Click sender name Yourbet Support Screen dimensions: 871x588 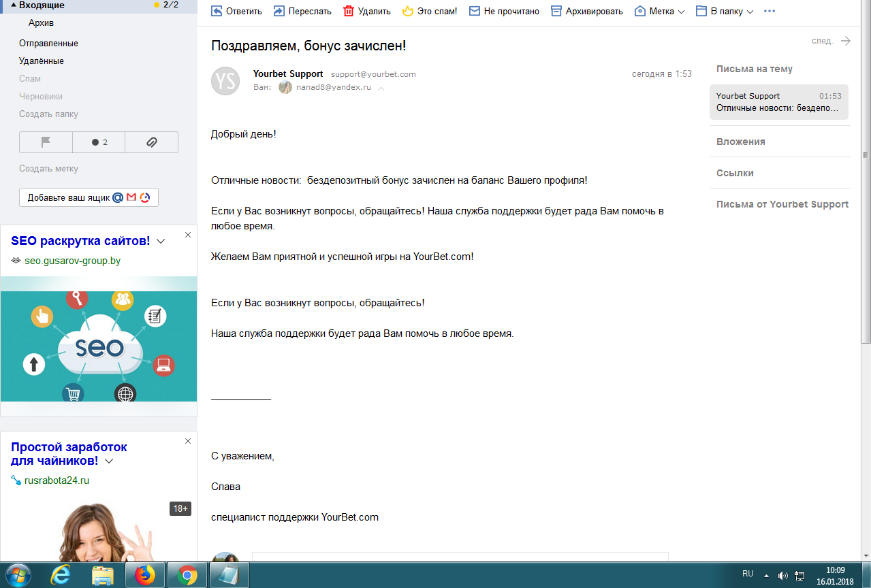288,73
